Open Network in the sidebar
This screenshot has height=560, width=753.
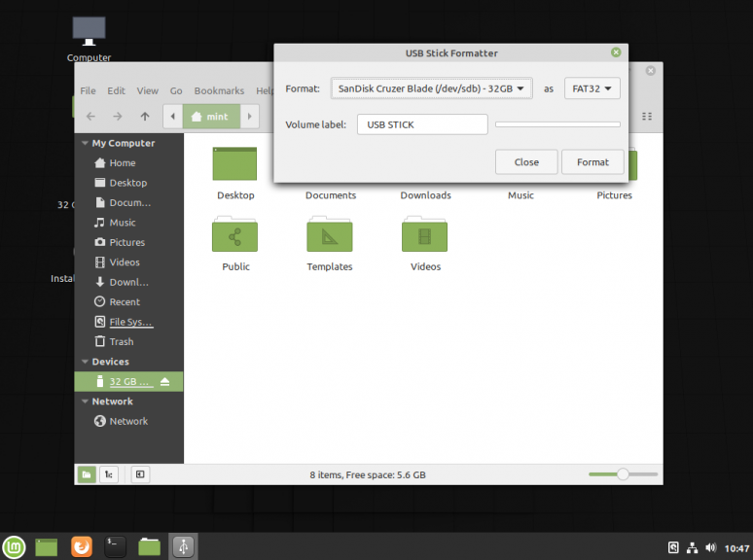point(128,421)
